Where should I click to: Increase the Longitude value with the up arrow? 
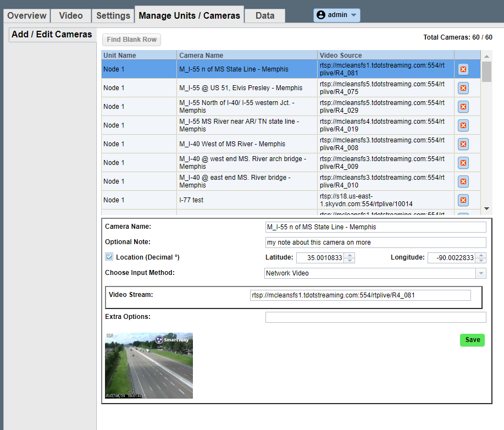point(481,255)
